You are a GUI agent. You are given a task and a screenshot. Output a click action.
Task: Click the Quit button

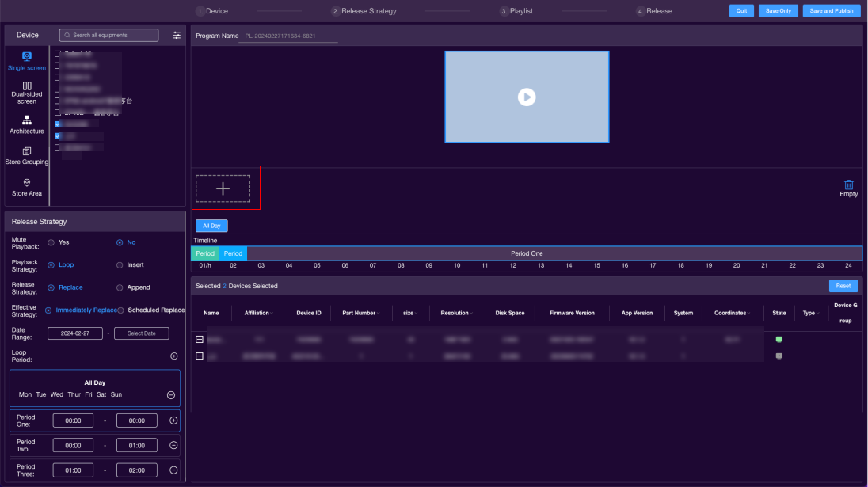(x=741, y=10)
